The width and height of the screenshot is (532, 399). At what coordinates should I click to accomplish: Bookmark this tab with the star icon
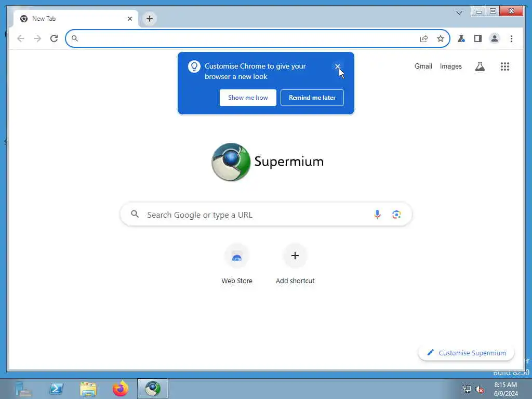tap(441, 38)
